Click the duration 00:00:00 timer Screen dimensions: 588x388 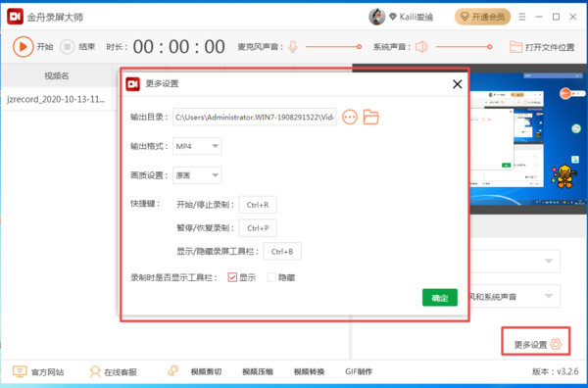click(179, 47)
